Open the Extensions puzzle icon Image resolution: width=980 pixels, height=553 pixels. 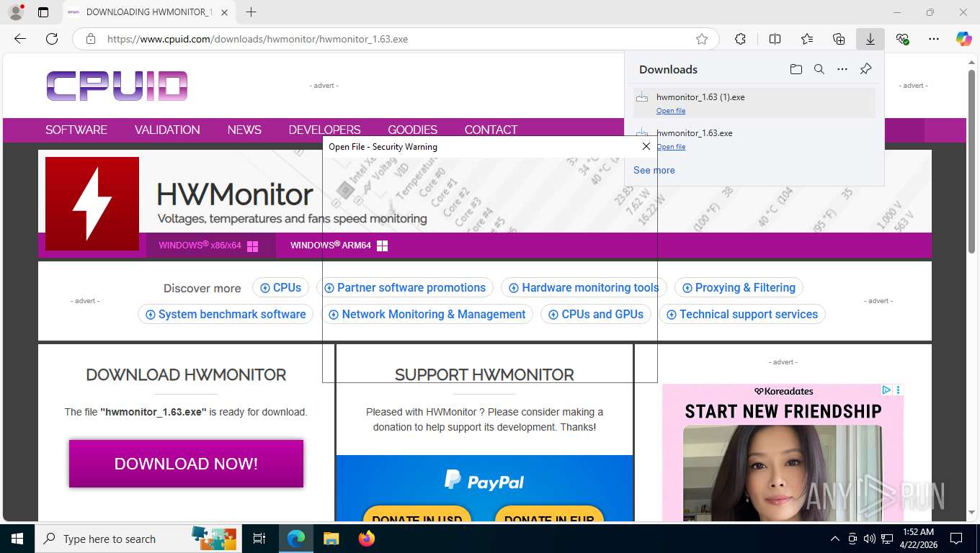[740, 39]
